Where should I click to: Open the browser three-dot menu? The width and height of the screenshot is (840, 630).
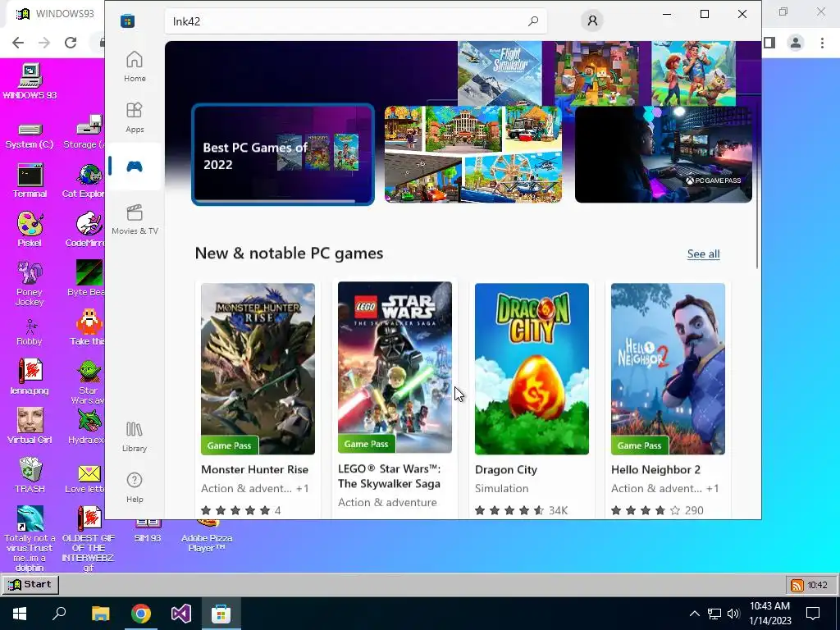(822, 43)
